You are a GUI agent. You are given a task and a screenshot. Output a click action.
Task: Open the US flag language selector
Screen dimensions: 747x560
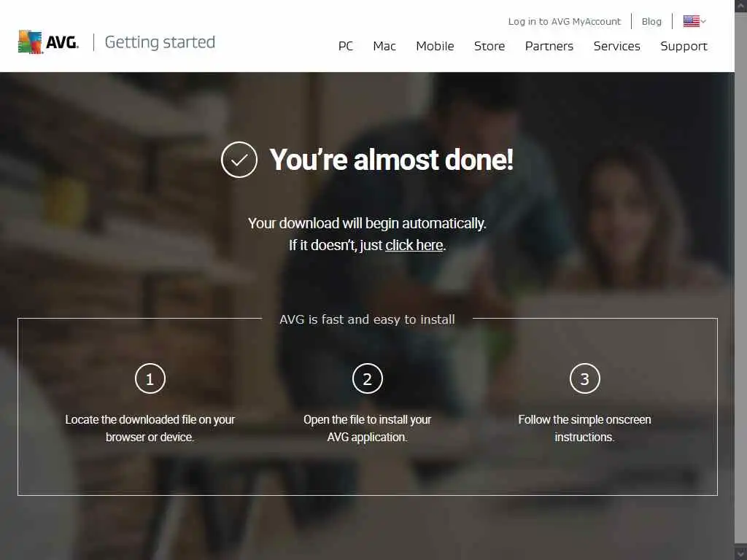(x=694, y=21)
